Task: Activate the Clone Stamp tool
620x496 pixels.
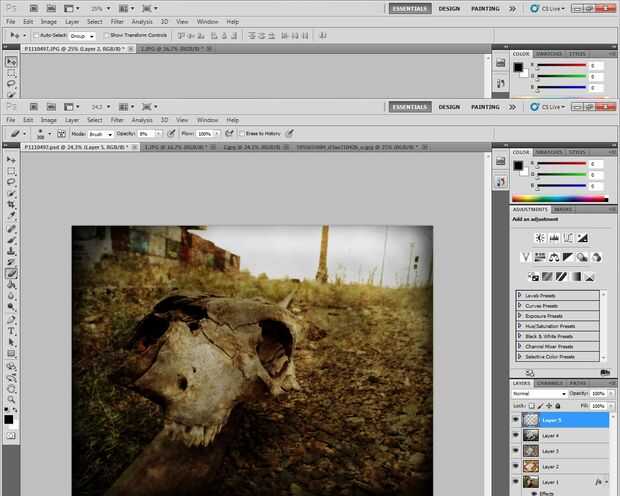Action: 11,250
